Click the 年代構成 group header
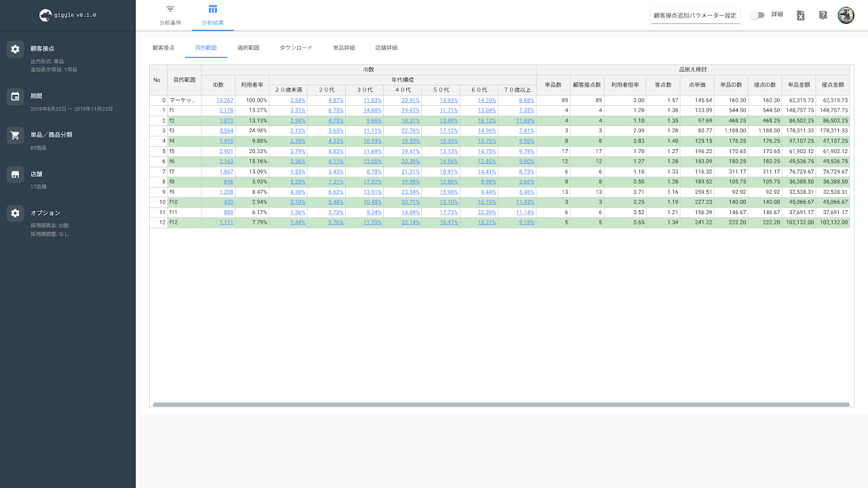 pyautogui.click(x=402, y=80)
